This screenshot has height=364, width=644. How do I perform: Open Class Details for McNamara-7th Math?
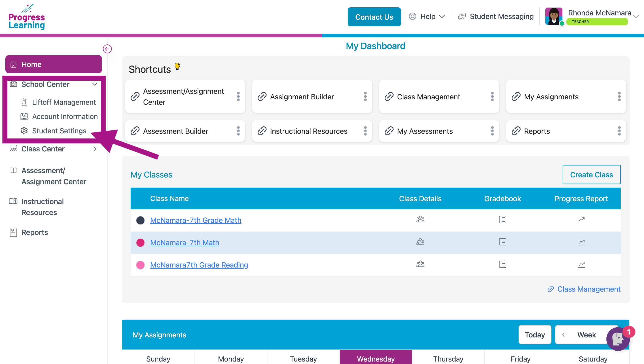(x=420, y=242)
